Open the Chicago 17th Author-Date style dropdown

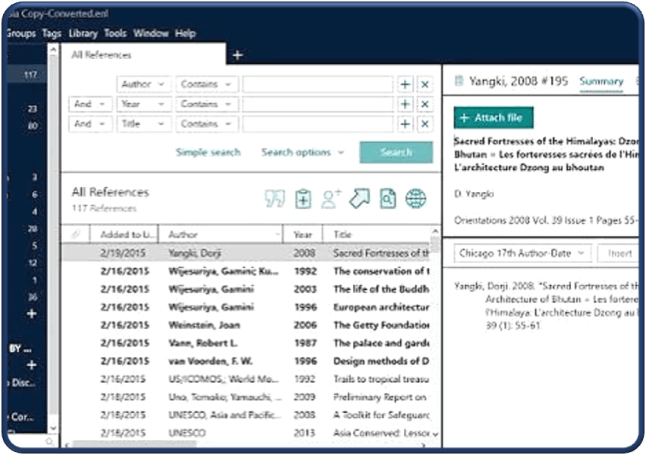522,253
